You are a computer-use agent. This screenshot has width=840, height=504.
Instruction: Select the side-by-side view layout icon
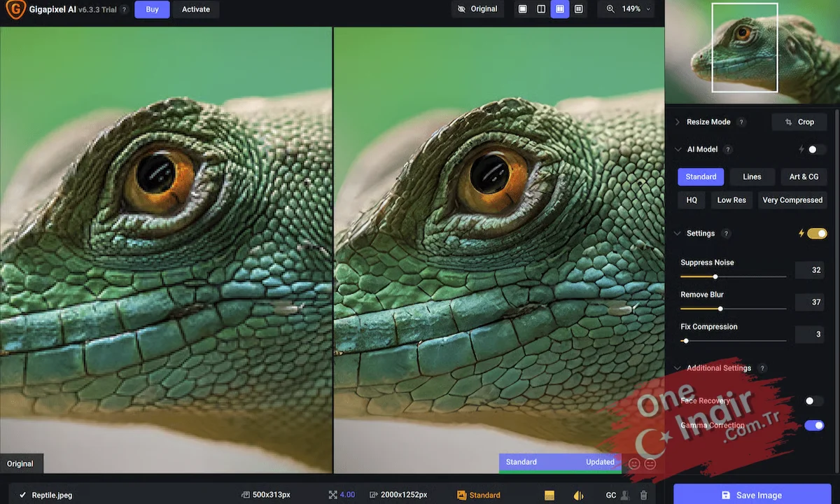(x=560, y=9)
